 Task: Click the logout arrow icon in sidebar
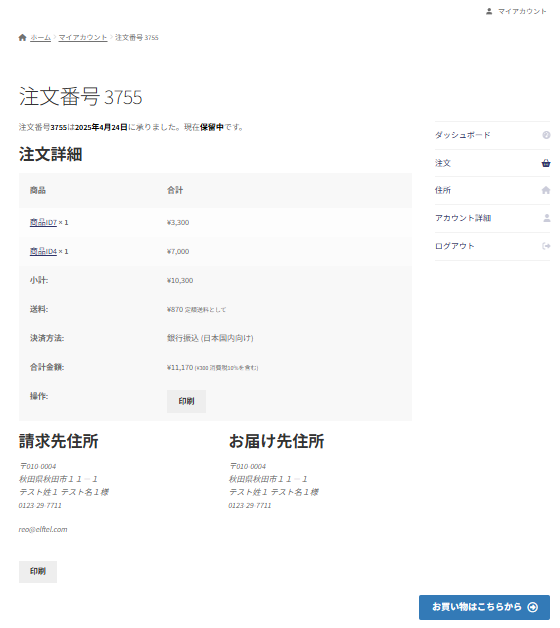click(x=546, y=246)
